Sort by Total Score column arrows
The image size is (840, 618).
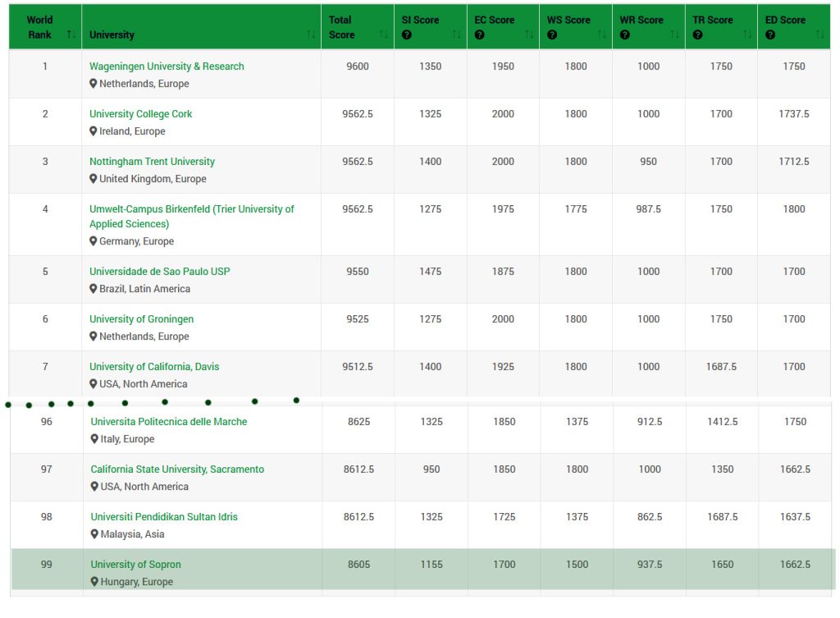[384, 34]
